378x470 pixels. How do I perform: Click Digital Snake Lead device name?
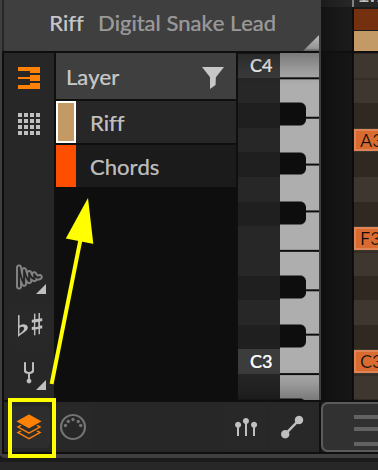[187, 24]
